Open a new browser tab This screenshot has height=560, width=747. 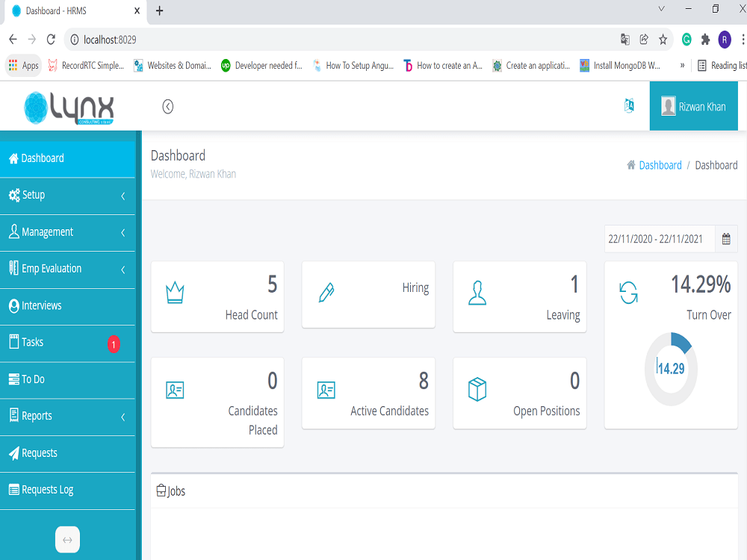(x=160, y=11)
